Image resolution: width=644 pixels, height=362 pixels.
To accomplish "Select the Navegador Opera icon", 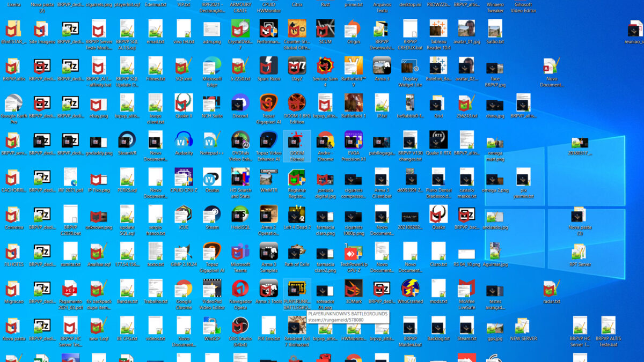I will coord(240,288).
